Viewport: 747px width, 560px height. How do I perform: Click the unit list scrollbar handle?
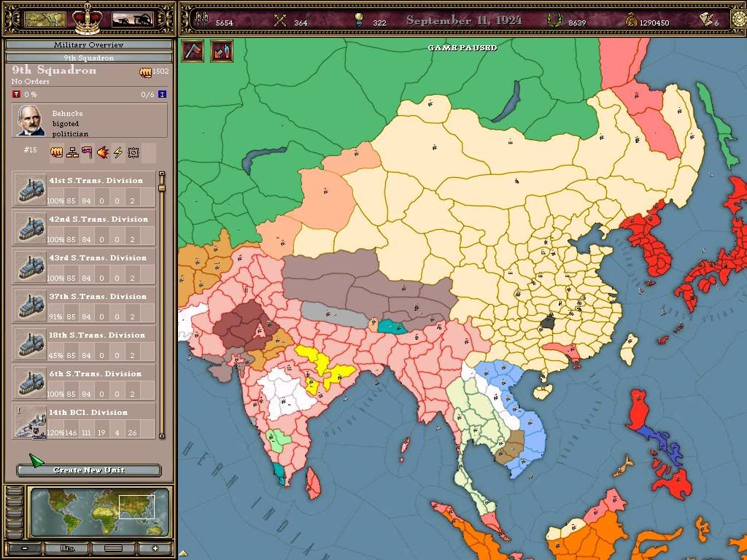pyautogui.click(x=162, y=187)
